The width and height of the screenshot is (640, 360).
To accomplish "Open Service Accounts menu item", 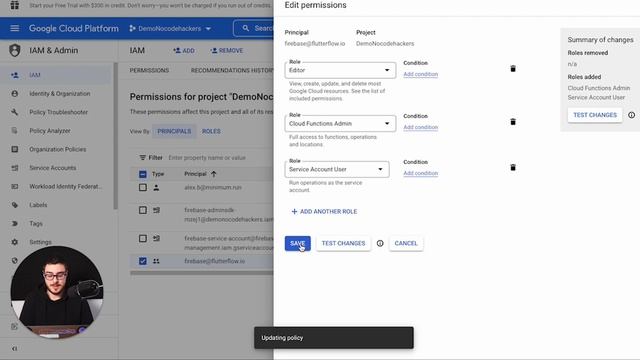I will pos(53,168).
